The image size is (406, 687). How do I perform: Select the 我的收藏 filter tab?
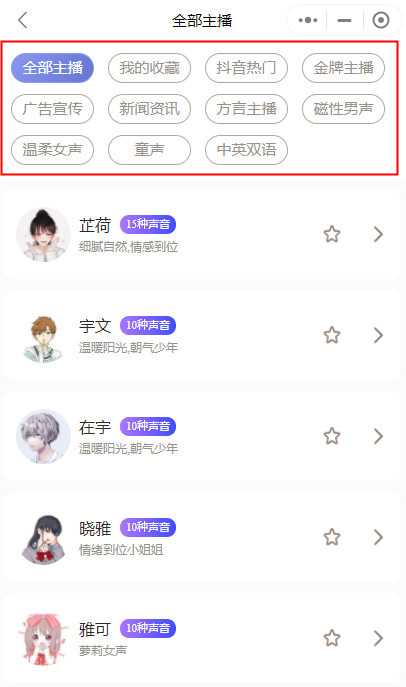click(x=149, y=68)
